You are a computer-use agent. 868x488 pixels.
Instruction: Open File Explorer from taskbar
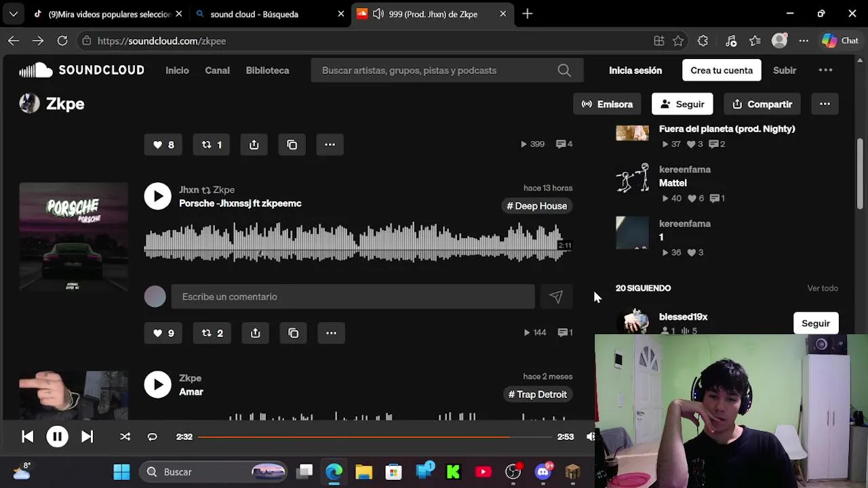point(363,472)
